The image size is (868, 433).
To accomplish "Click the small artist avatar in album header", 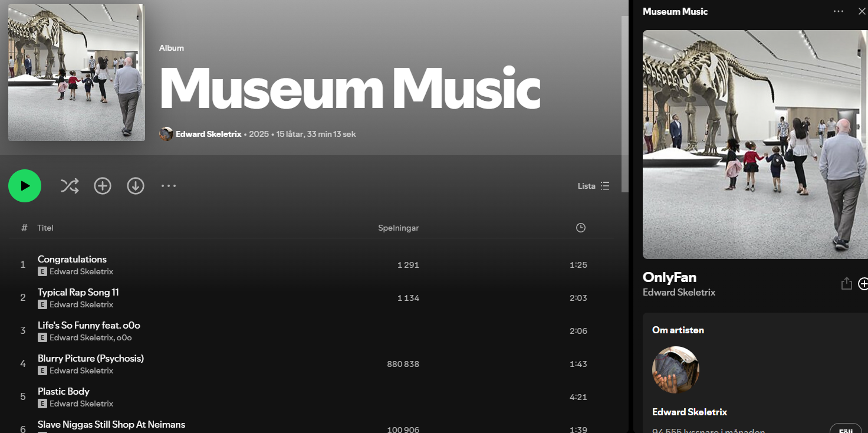I will 166,134.
